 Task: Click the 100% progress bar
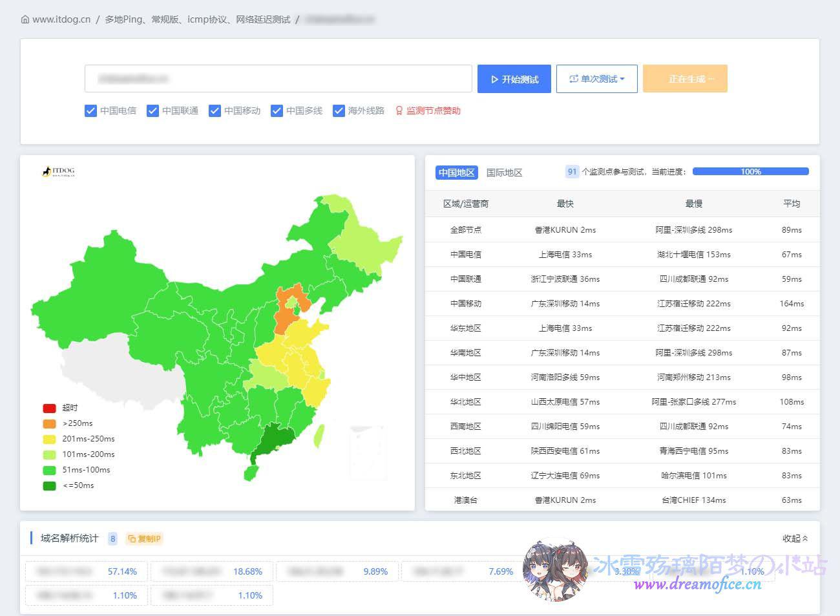pos(751,171)
